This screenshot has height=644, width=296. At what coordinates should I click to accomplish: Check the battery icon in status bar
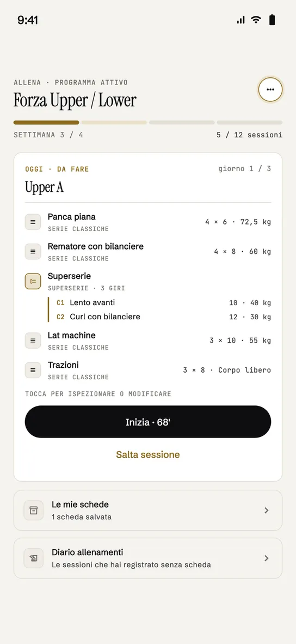click(272, 20)
